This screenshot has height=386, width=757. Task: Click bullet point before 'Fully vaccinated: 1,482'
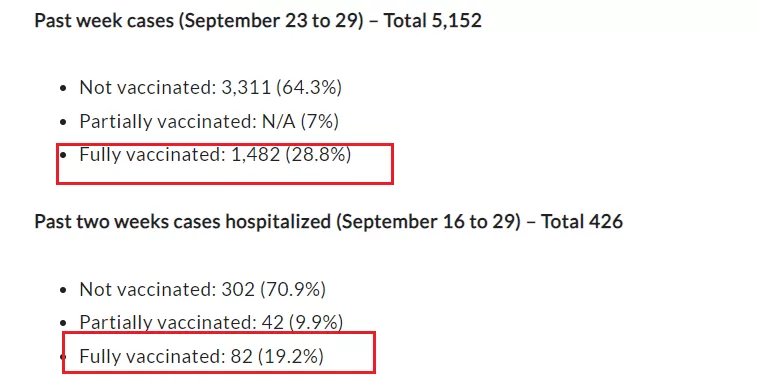pos(63,156)
